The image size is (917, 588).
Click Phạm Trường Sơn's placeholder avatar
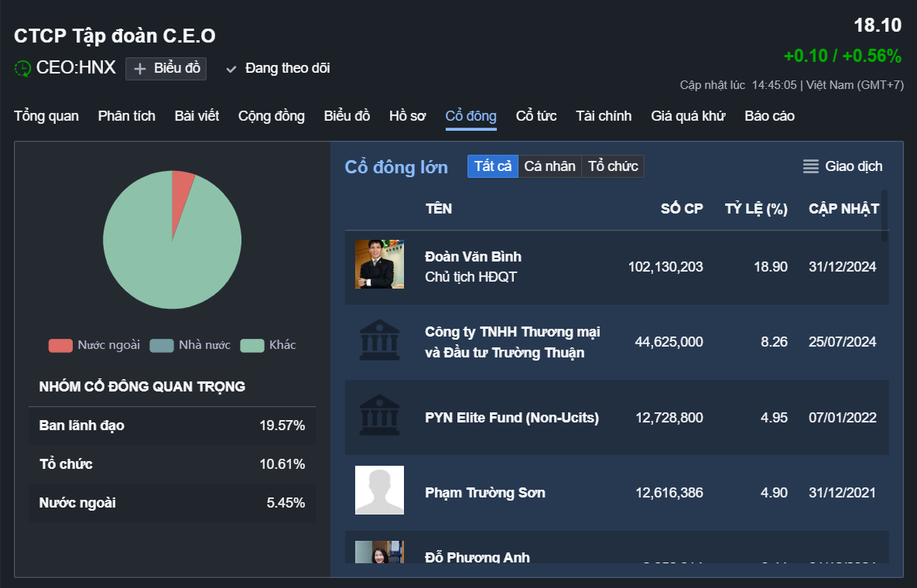coord(379,491)
